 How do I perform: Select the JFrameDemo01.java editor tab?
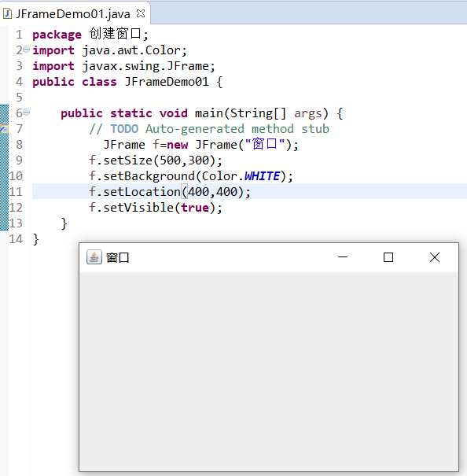pos(75,13)
